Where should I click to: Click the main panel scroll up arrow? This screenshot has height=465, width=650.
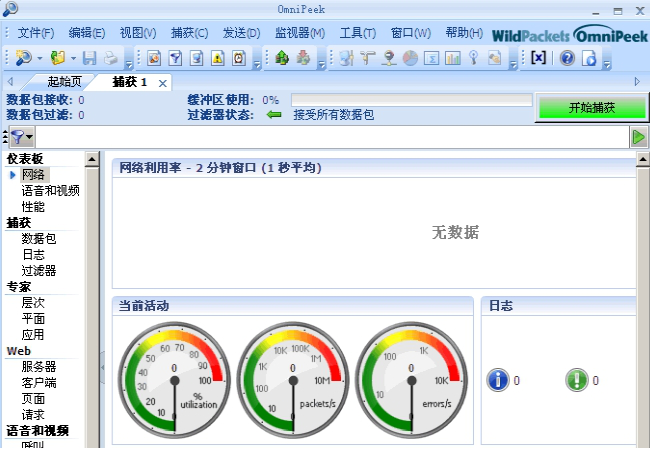click(643, 159)
